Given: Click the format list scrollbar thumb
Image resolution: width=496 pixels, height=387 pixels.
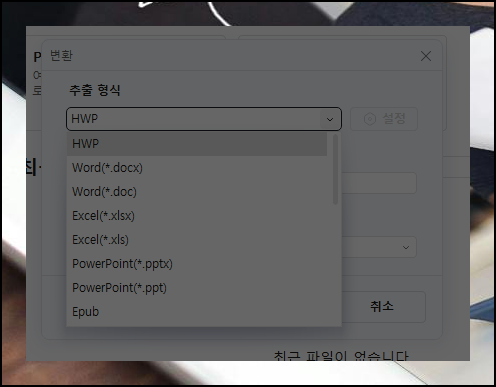Looking at the screenshot, I should click(335, 169).
